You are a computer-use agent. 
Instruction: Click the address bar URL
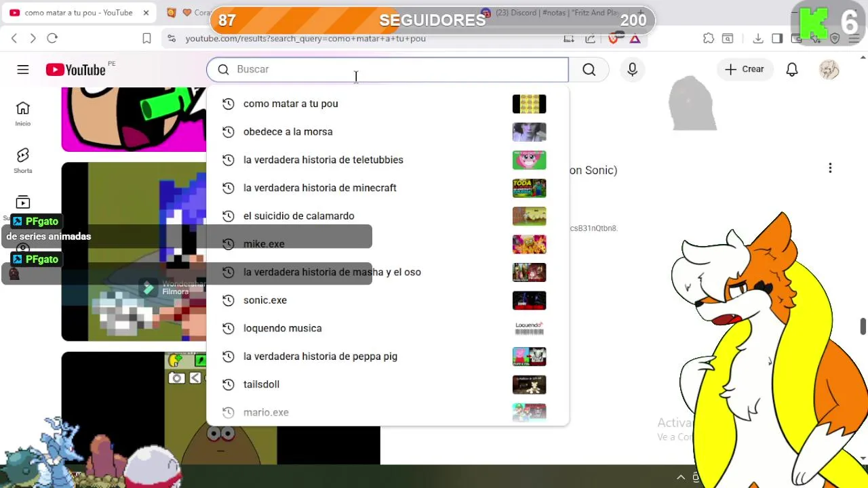coord(305,38)
